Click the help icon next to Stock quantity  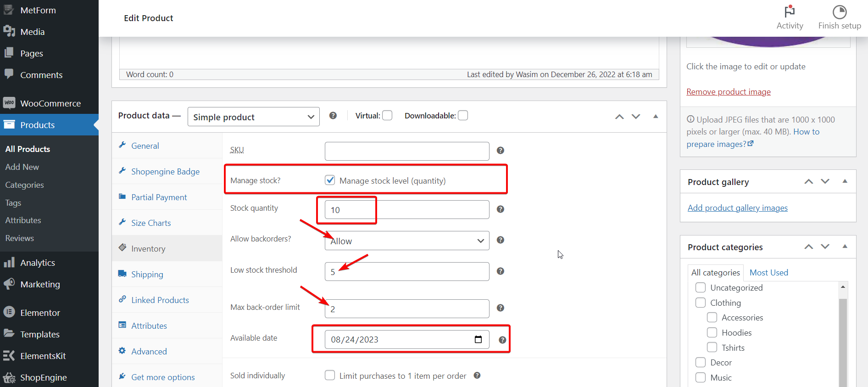click(x=501, y=209)
